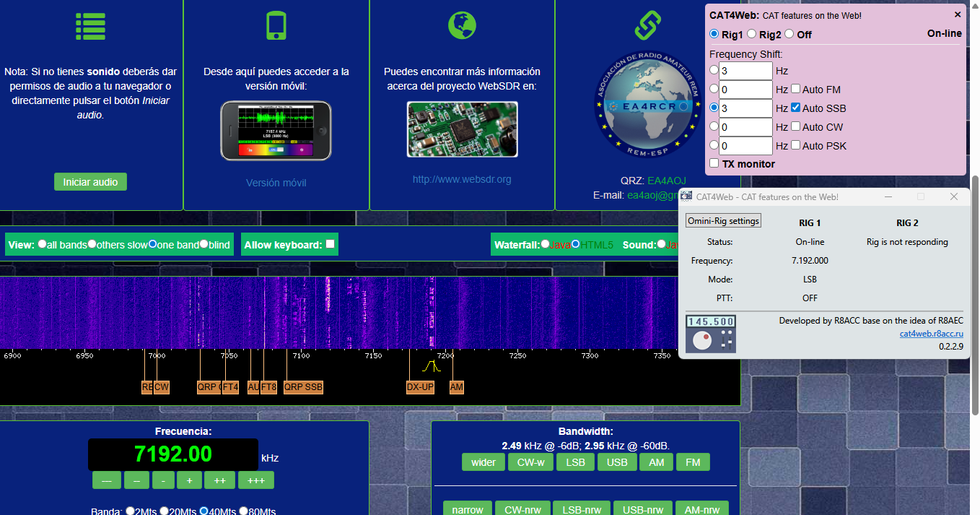Enable the Auto FM checkbox
The height and width of the screenshot is (515, 980).
click(795, 89)
